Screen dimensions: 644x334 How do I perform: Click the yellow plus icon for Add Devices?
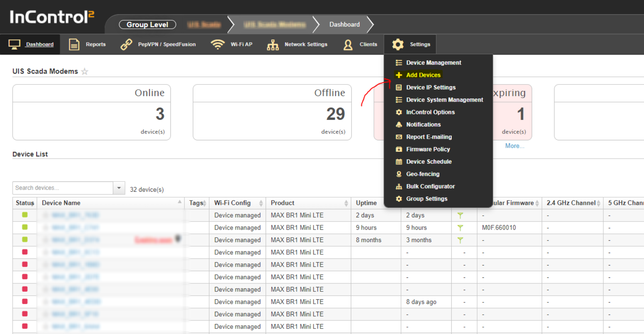click(x=399, y=75)
